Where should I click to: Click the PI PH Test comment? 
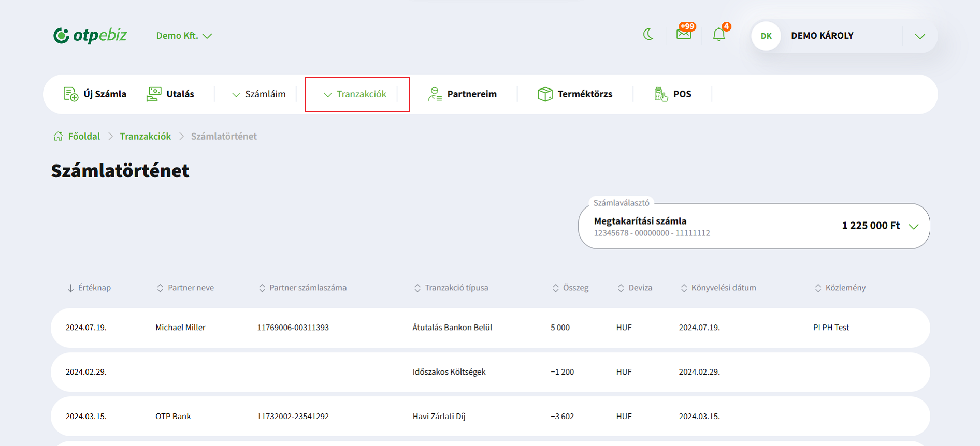click(831, 328)
